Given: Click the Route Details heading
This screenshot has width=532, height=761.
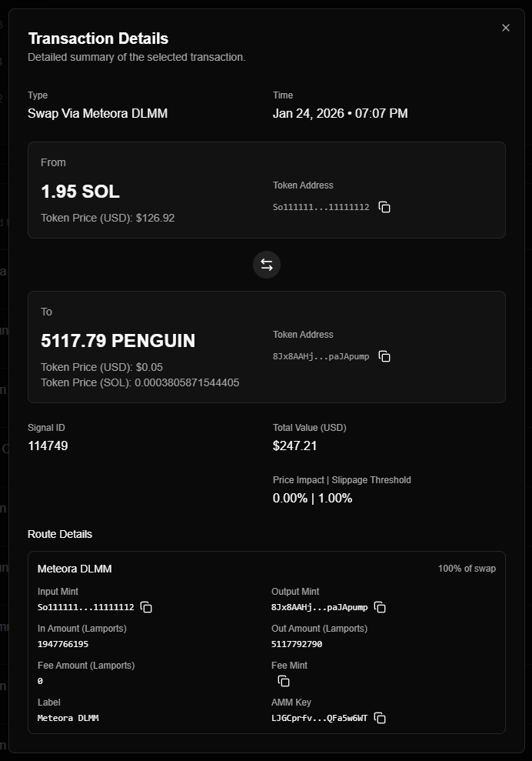Looking at the screenshot, I should click(x=59, y=534).
